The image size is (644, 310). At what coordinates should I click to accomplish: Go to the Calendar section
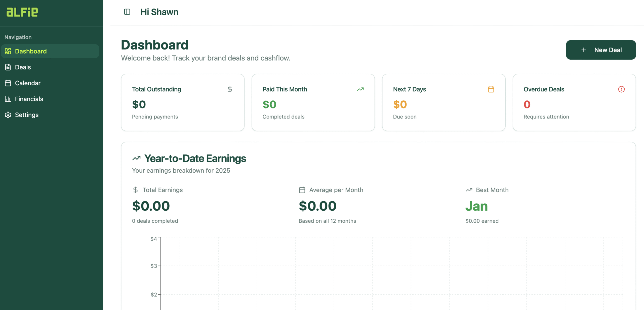click(x=28, y=83)
